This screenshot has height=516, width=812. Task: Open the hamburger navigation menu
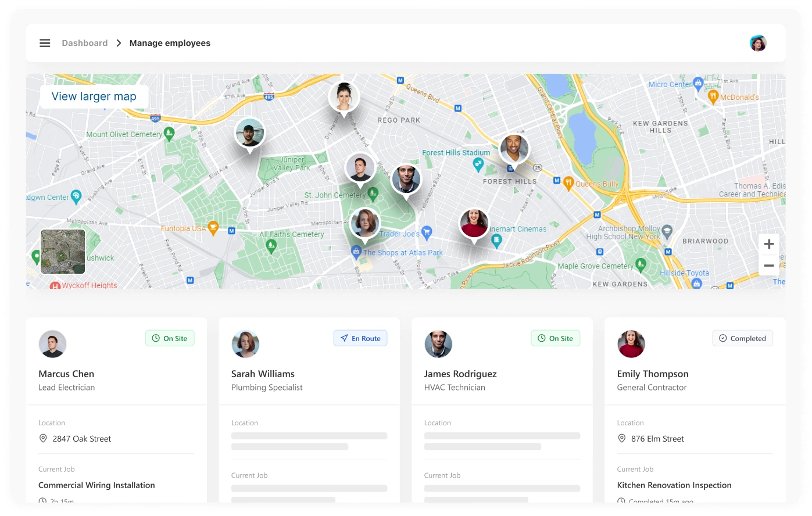point(45,43)
